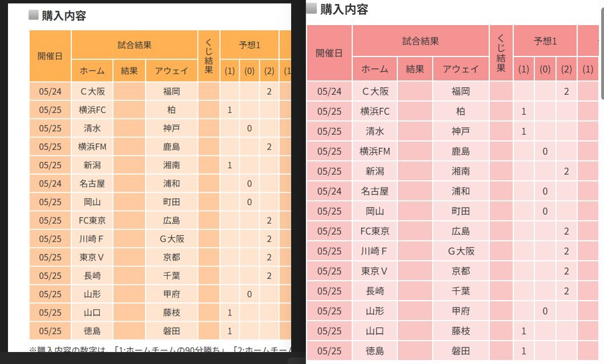
Task: Click the vertical scrollbar beside the pink table
Action: 602,54
